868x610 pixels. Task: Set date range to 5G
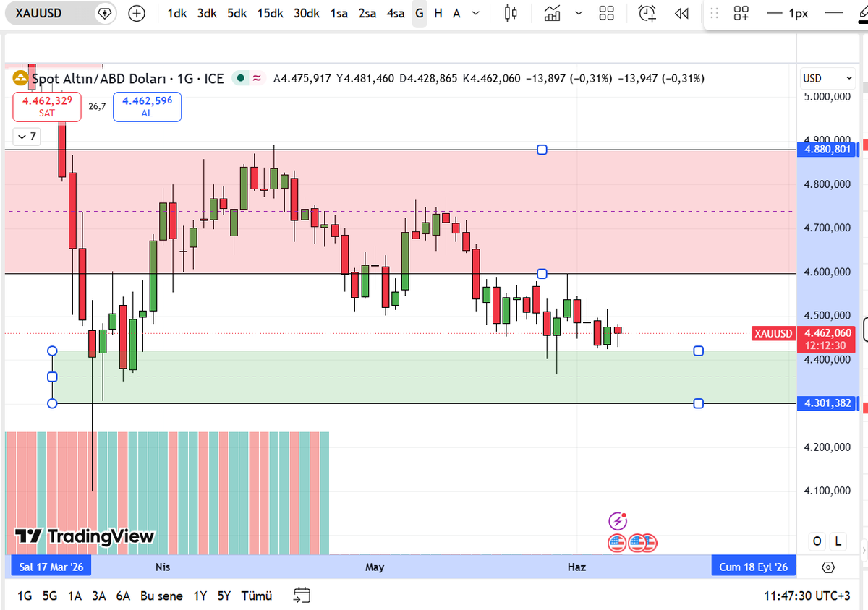pos(50,596)
